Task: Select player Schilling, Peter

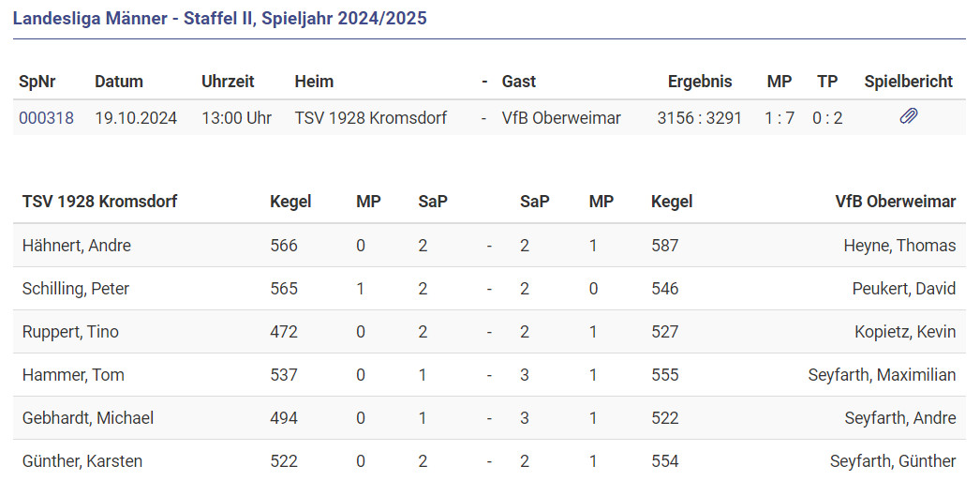Action: coord(76,289)
